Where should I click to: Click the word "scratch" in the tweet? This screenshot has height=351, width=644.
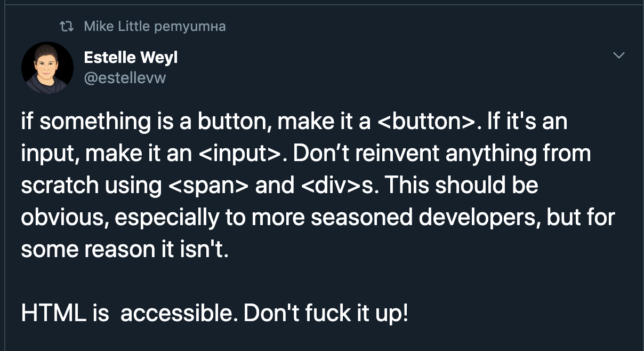pyautogui.click(x=60, y=186)
